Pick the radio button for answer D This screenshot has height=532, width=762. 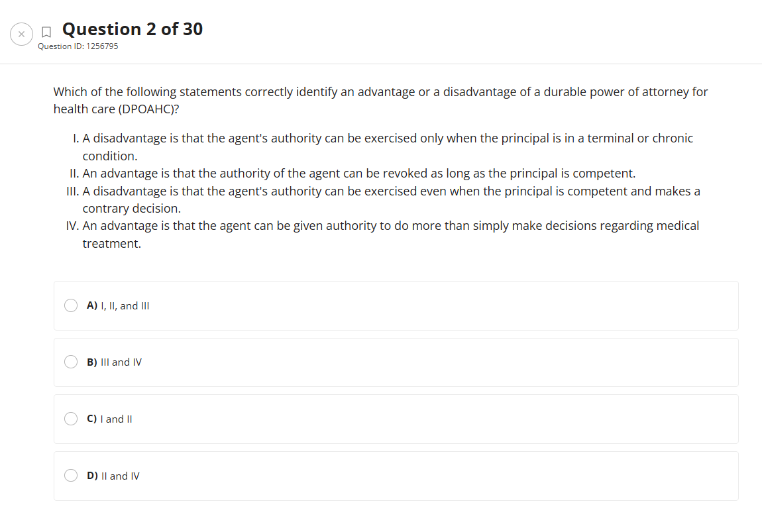click(x=71, y=476)
